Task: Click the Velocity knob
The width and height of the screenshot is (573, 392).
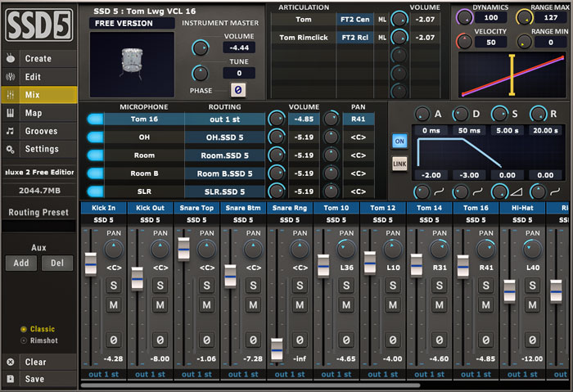Action: (x=464, y=42)
